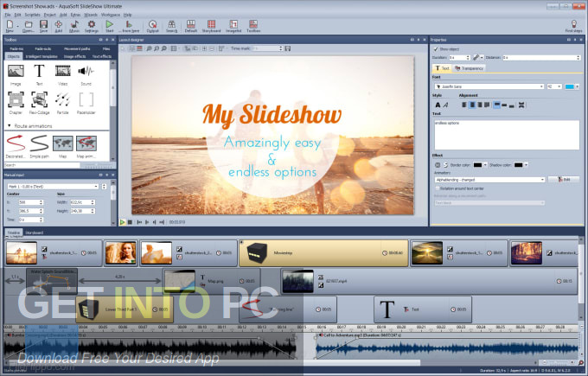
Task: Switch to the Transparency tab in Properties
Action: pos(470,68)
